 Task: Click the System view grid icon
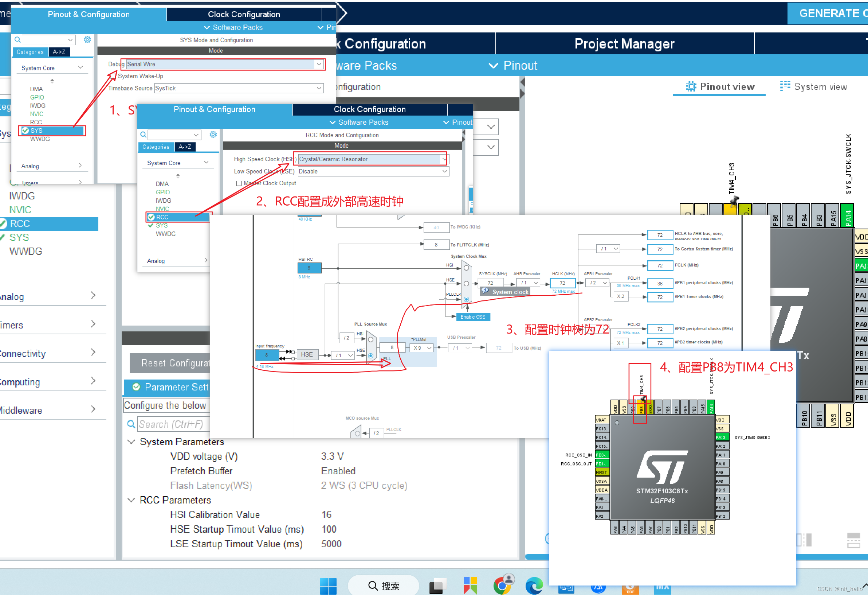pyautogui.click(x=785, y=86)
